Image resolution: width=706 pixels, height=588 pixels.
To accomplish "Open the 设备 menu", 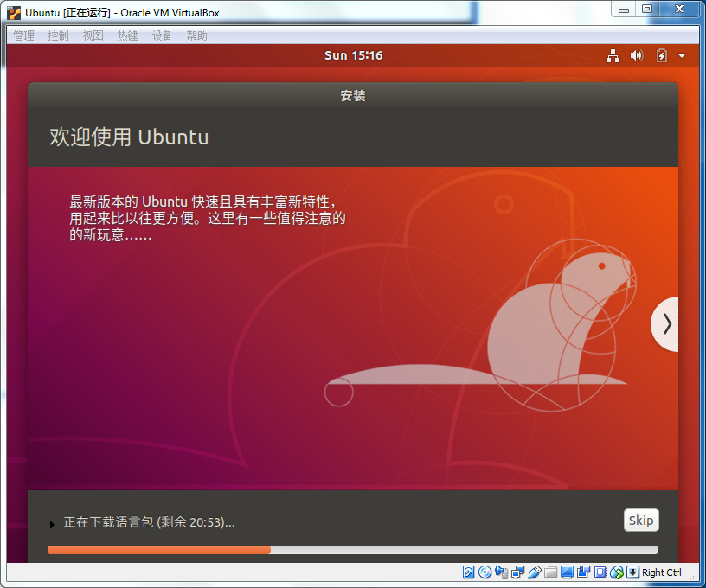I will (162, 35).
